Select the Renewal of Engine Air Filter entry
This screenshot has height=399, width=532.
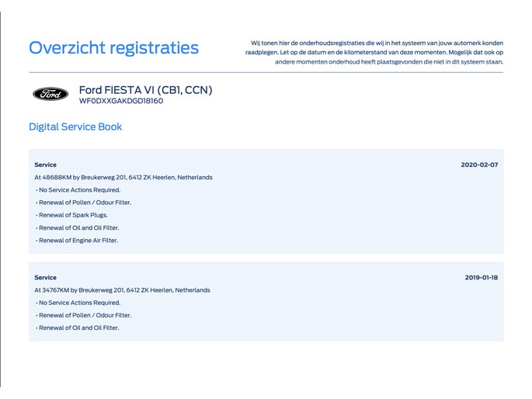(78, 241)
